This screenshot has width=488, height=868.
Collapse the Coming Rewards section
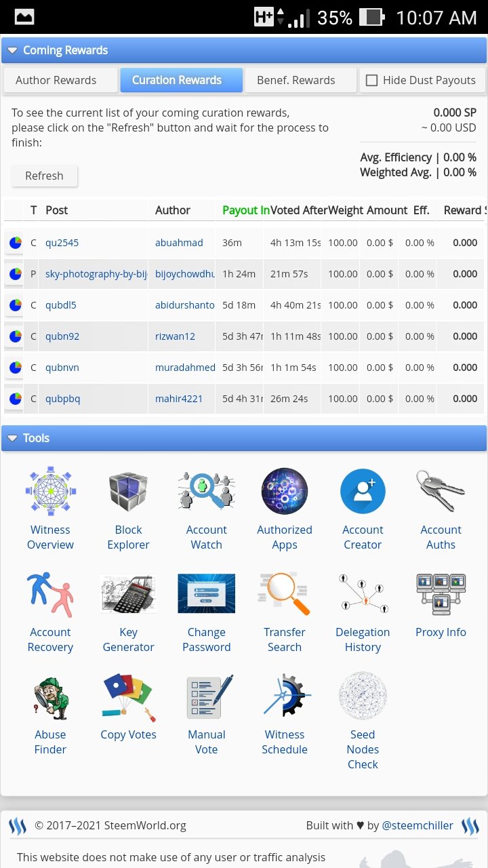[12, 50]
